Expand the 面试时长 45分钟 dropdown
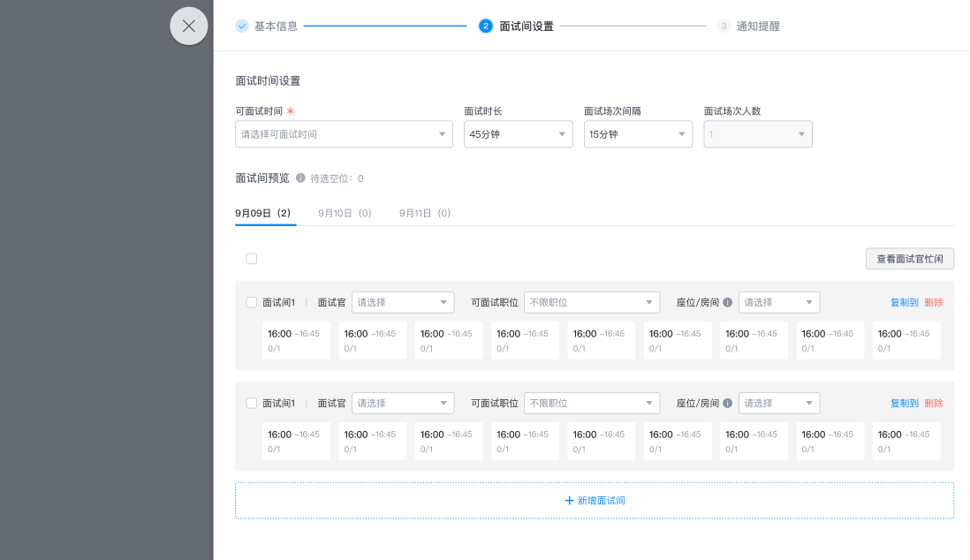Viewport: 970px width, 560px height. [x=518, y=134]
